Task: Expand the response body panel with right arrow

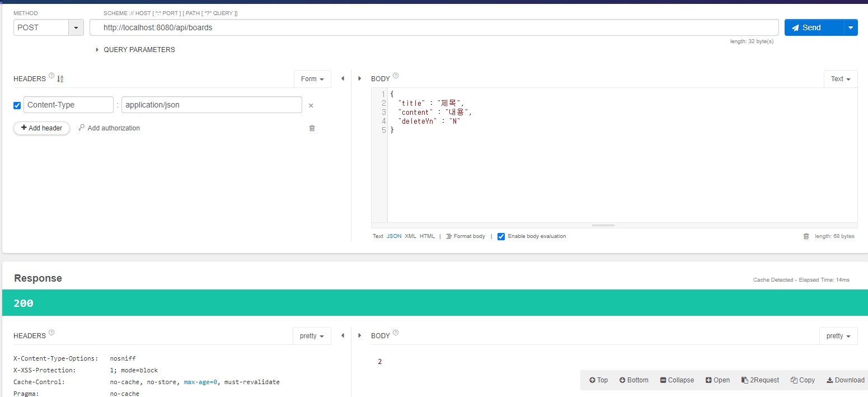Action: pyautogui.click(x=359, y=335)
